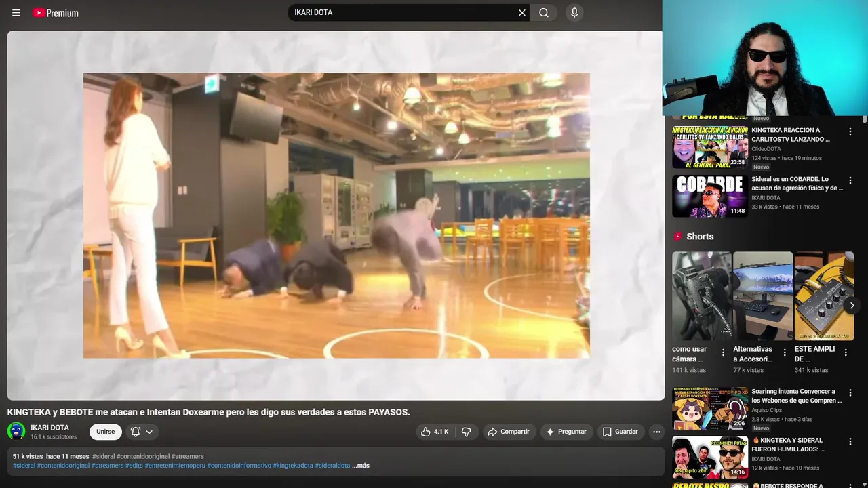Viewport: 868px width, 488px height.
Task: Click '51 k vistas' description text
Action: (x=28, y=457)
